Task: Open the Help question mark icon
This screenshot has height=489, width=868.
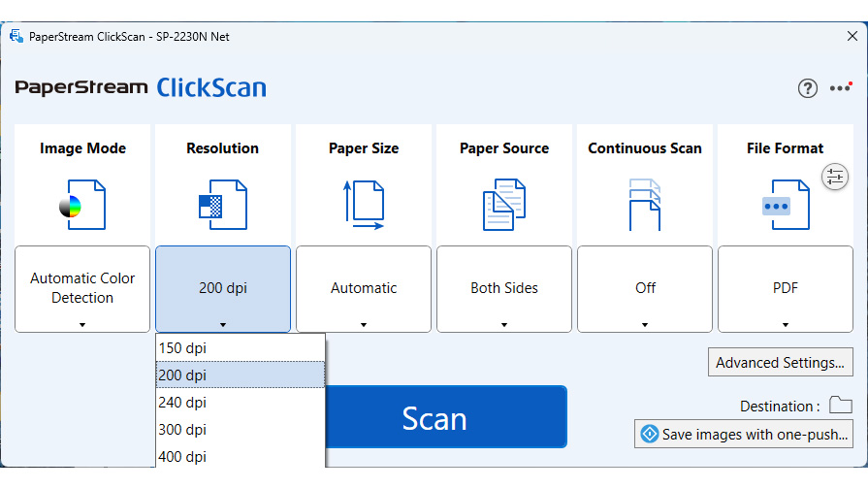Action: [808, 88]
